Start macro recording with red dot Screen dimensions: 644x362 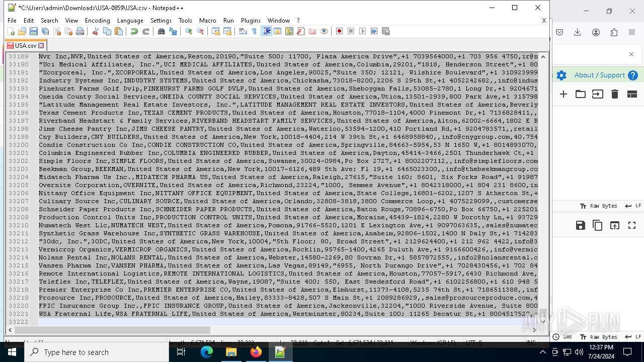339,31
